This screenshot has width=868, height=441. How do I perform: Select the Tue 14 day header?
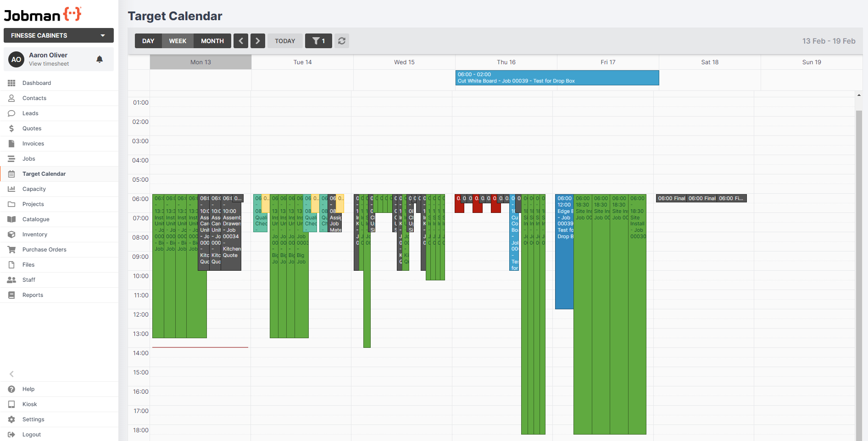(x=302, y=62)
